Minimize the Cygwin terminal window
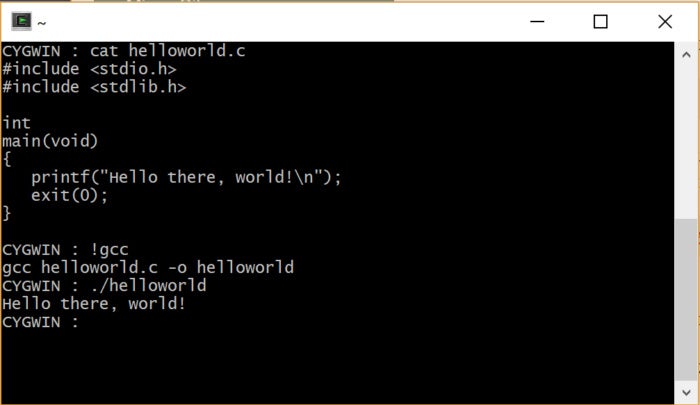 click(x=537, y=21)
